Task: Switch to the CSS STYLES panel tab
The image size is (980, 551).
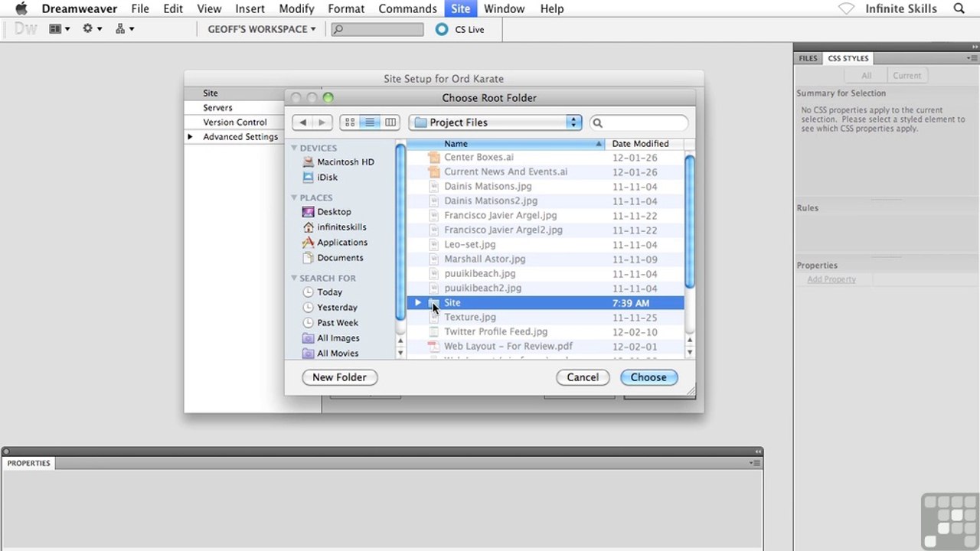Action: (848, 58)
